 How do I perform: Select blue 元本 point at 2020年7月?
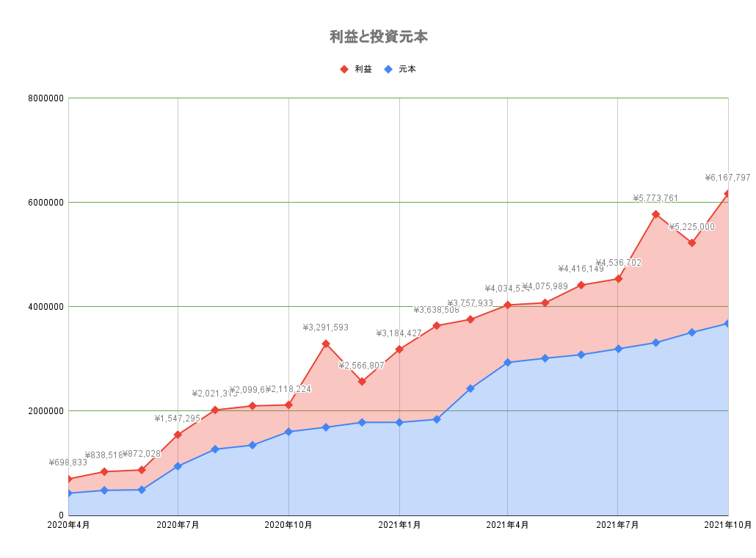(x=178, y=466)
